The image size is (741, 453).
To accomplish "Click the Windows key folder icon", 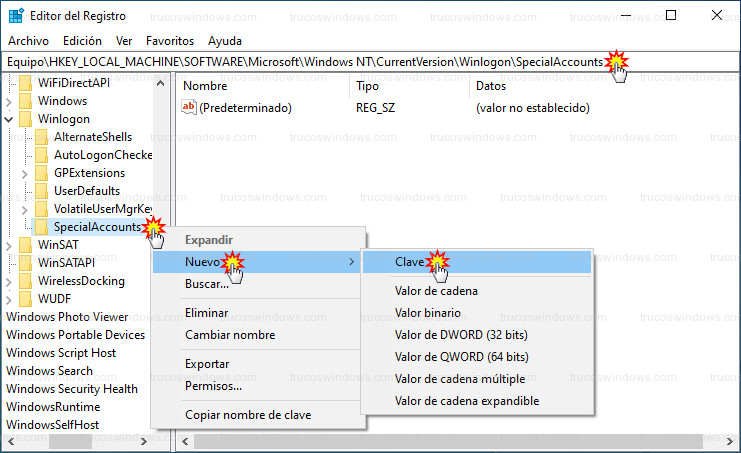I will 25,101.
